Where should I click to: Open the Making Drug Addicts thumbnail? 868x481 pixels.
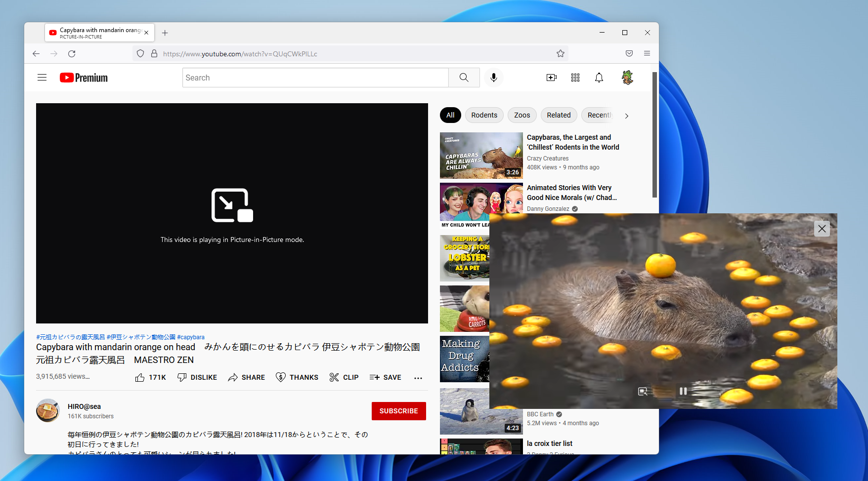[465, 359]
